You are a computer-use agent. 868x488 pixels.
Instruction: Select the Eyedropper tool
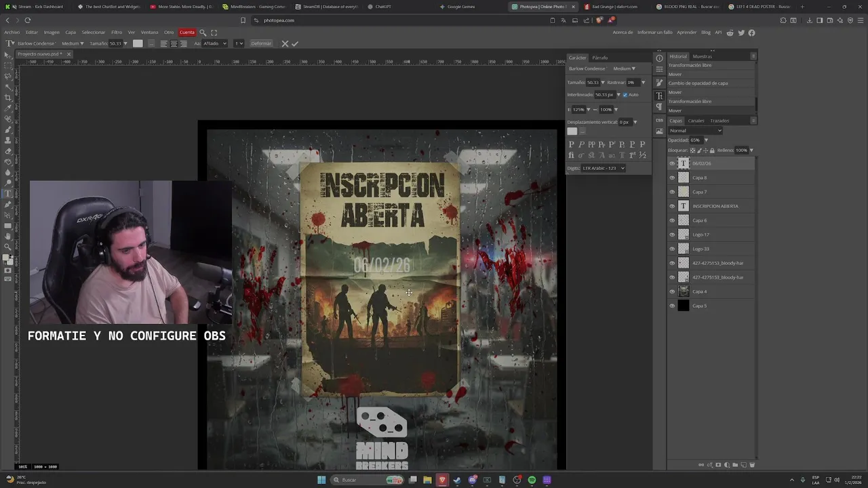8,108
